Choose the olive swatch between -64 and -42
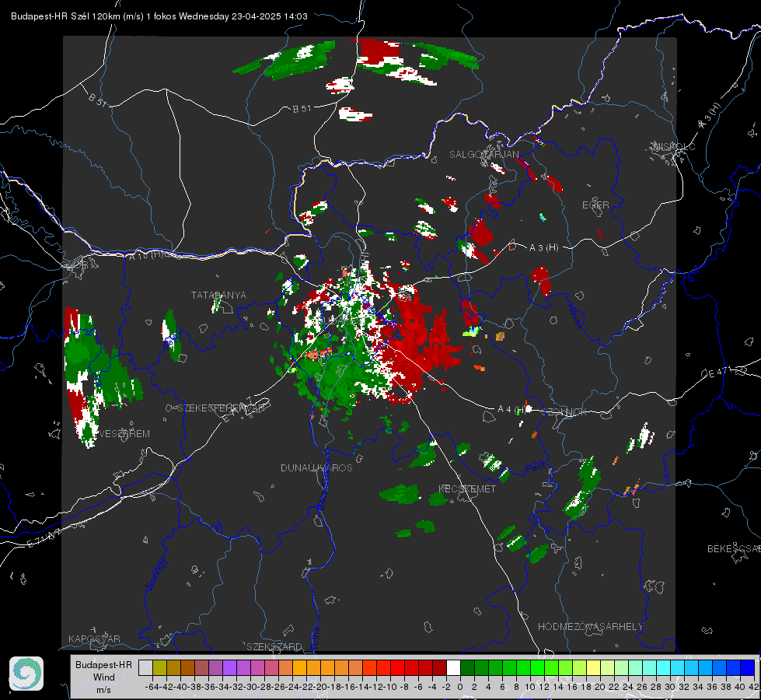 coord(159,668)
